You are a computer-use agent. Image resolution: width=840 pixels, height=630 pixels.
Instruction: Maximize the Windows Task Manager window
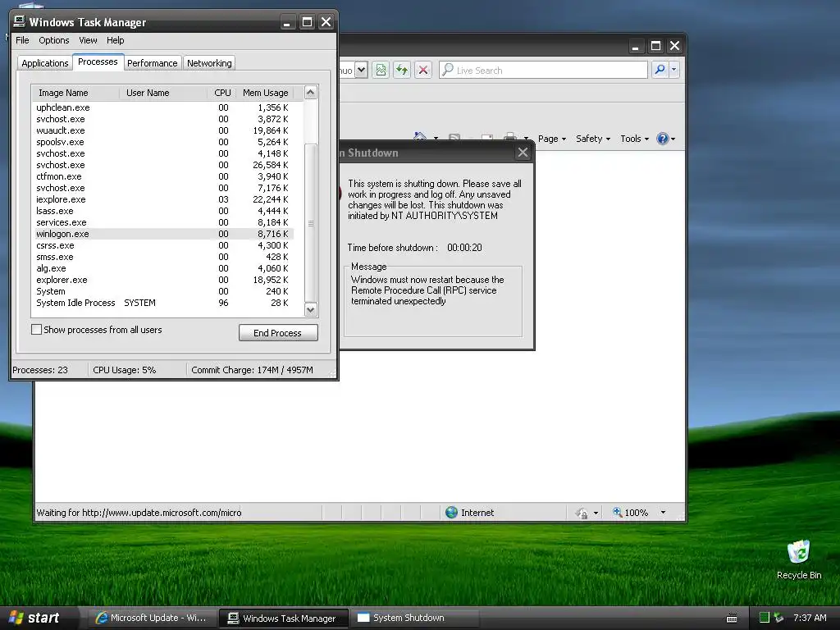click(x=307, y=22)
